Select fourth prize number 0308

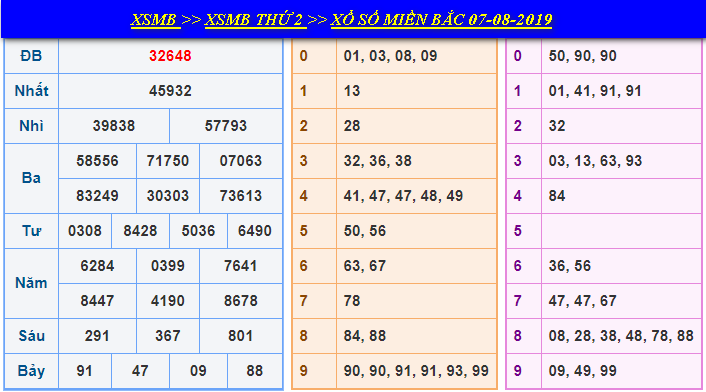(x=85, y=231)
